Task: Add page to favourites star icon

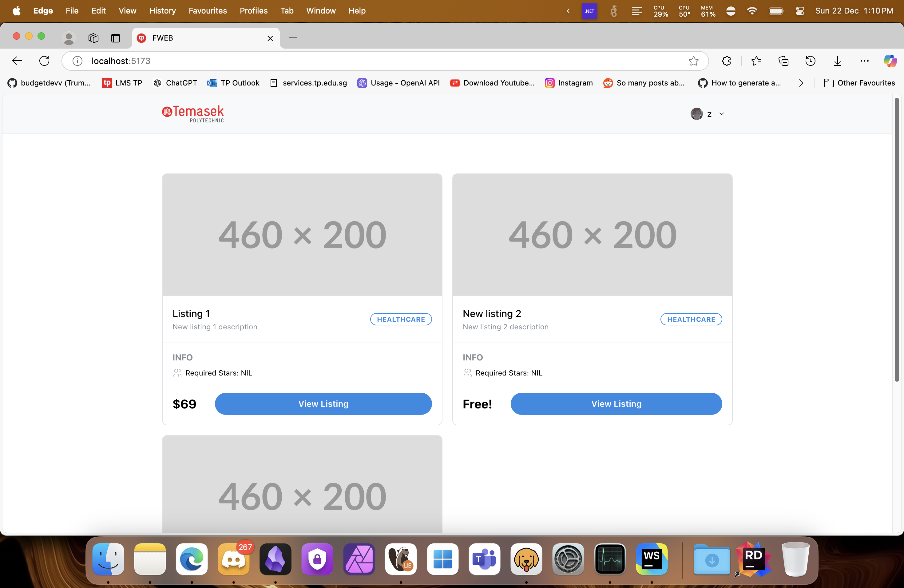Action: [694, 61]
